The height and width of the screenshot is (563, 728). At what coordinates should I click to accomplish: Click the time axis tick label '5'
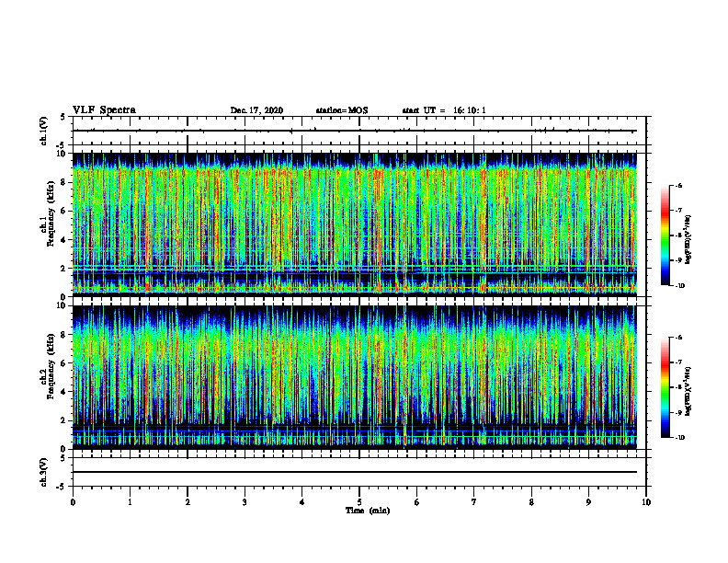click(359, 502)
